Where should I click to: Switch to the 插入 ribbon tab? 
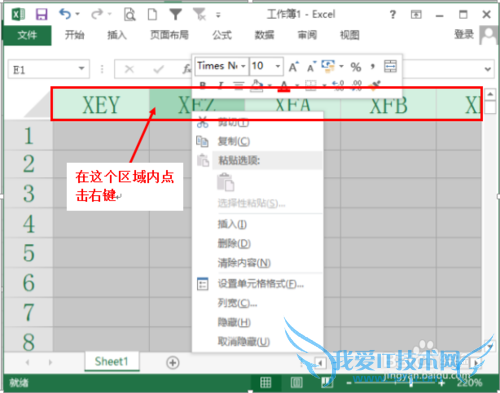pyautogui.click(x=117, y=35)
